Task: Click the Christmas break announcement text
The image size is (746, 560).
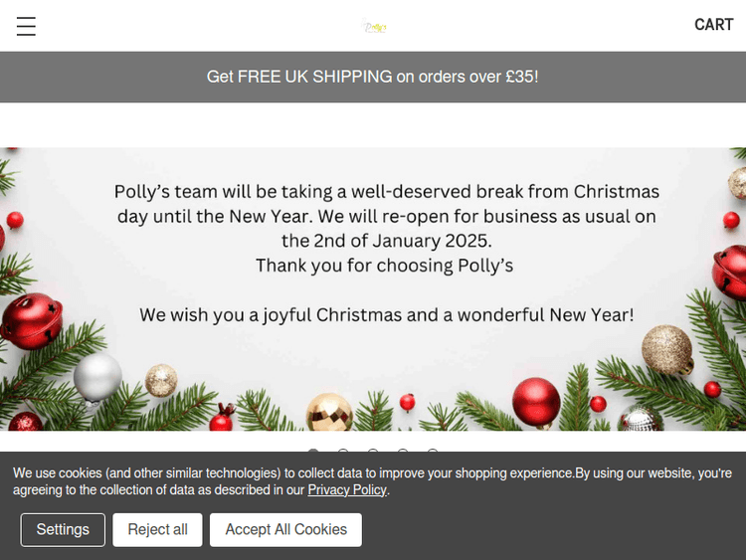Action: click(x=386, y=215)
